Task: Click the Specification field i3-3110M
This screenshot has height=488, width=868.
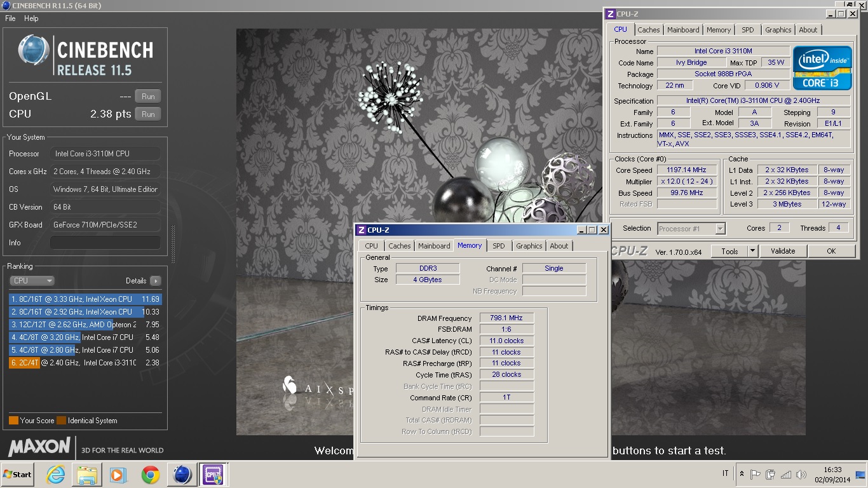Action: point(753,101)
